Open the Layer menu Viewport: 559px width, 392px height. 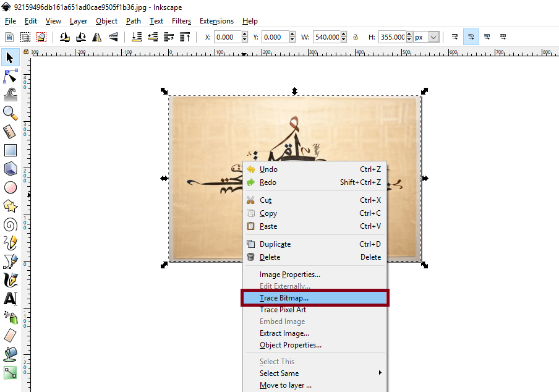tap(79, 21)
